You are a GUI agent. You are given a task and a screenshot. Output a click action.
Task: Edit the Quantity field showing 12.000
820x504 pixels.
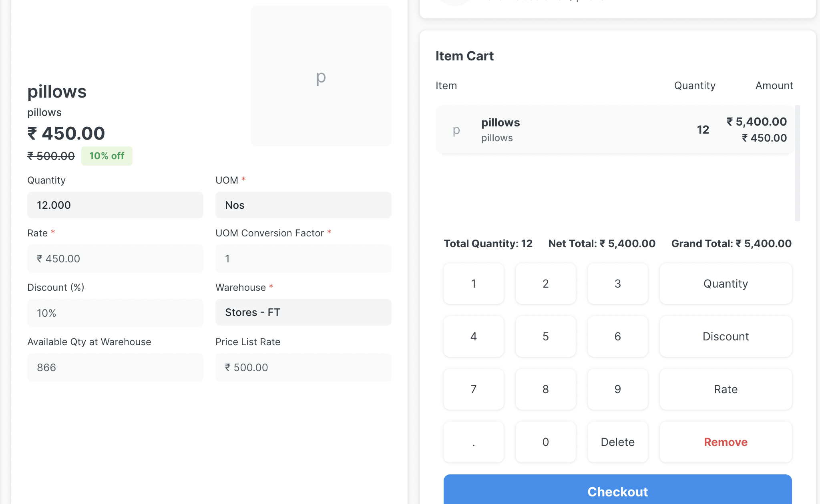click(115, 205)
